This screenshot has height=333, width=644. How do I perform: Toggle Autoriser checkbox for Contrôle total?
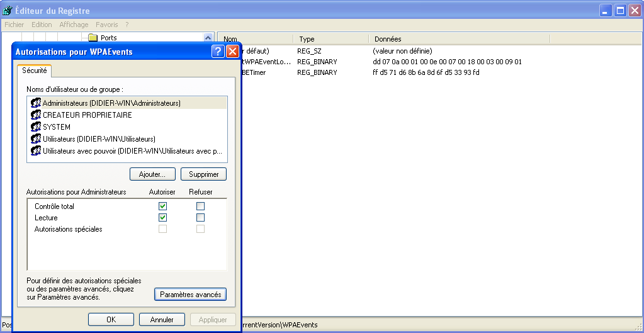pyautogui.click(x=162, y=206)
